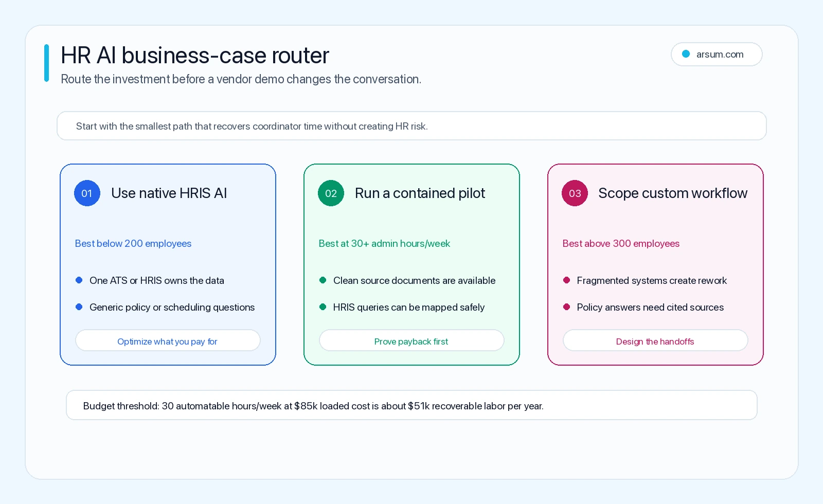Click Clean source documents are available line
Screen dimensions: 823x504
pos(414,280)
